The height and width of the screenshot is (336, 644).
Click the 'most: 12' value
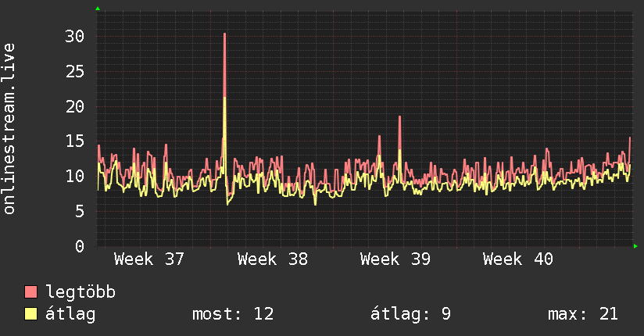tap(233, 314)
